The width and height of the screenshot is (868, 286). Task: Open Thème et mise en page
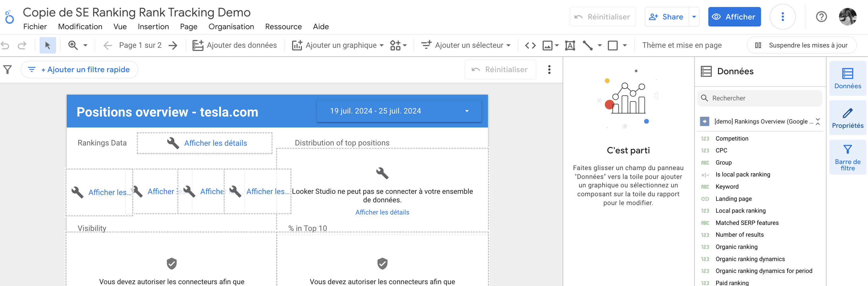click(x=682, y=45)
